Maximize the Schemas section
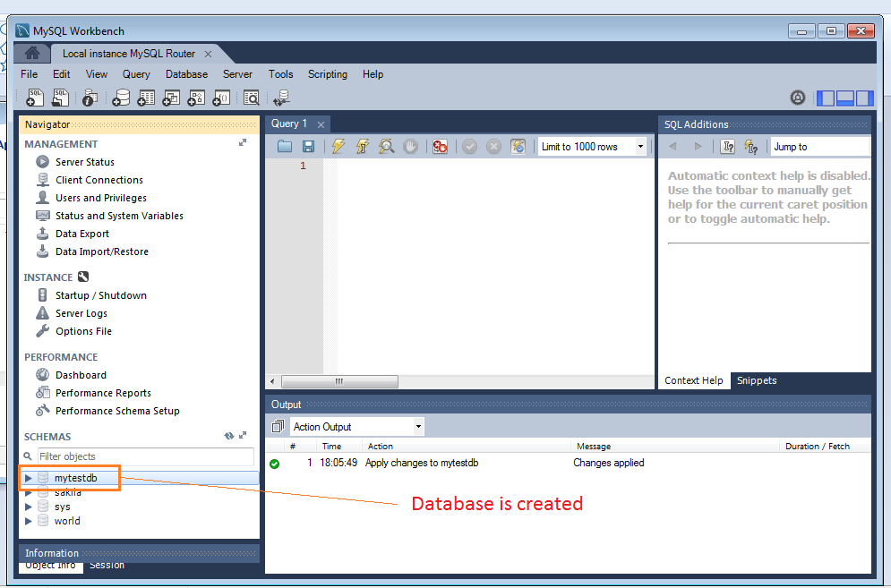 [243, 435]
